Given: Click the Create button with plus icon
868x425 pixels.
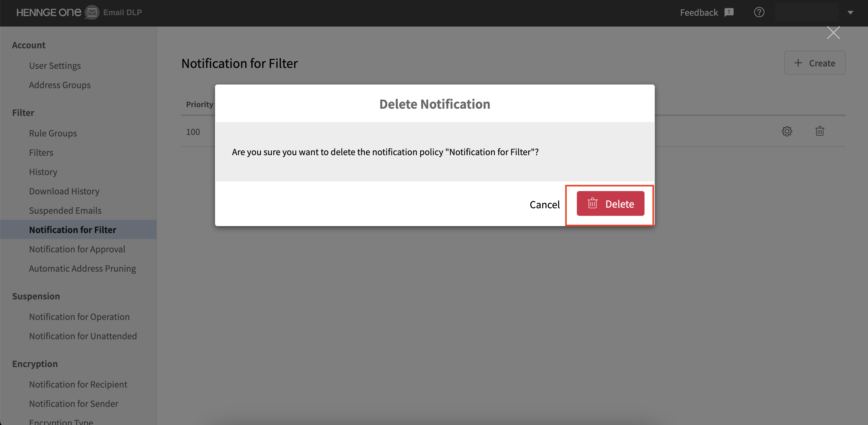Looking at the screenshot, I should [815, 63].
